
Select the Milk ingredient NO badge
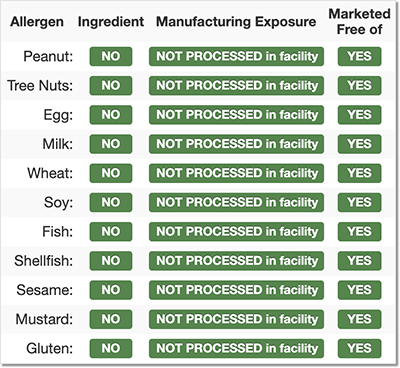(111, 144)
